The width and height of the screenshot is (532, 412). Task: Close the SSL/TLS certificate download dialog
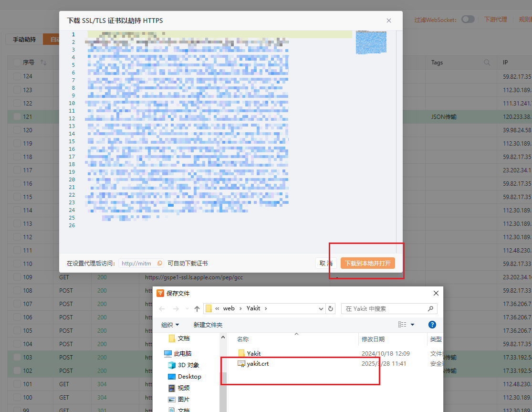click(389, 21)
